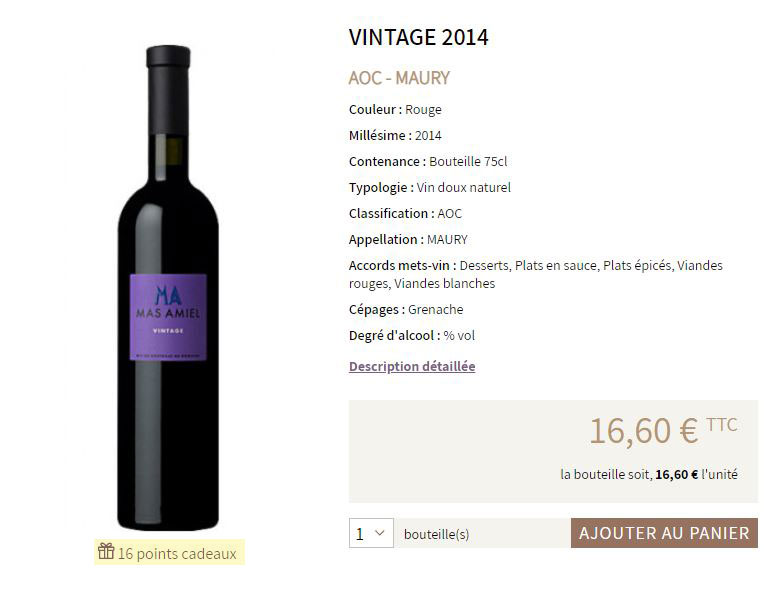The width and height of the screenshot is (764, 609).
Task: Click the 16,60 € TTC price
Action: click(x=663, y=431)
